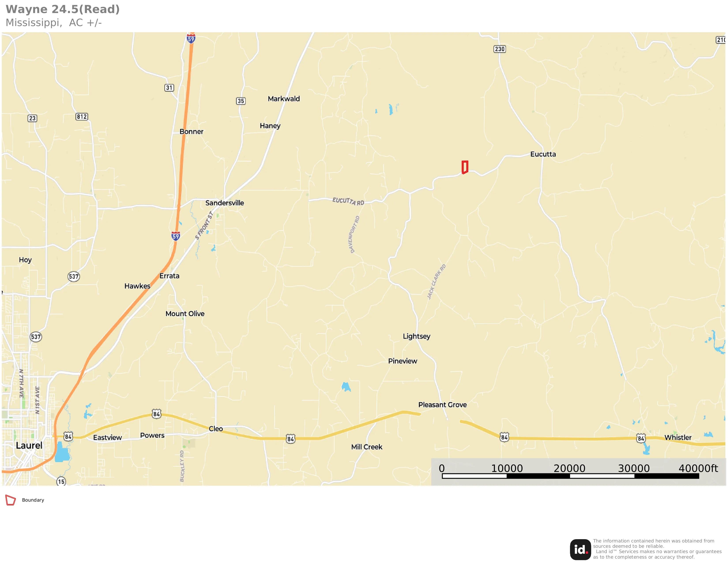Click the US 84 shield near Whistler
728x563 pixels.
641,438
